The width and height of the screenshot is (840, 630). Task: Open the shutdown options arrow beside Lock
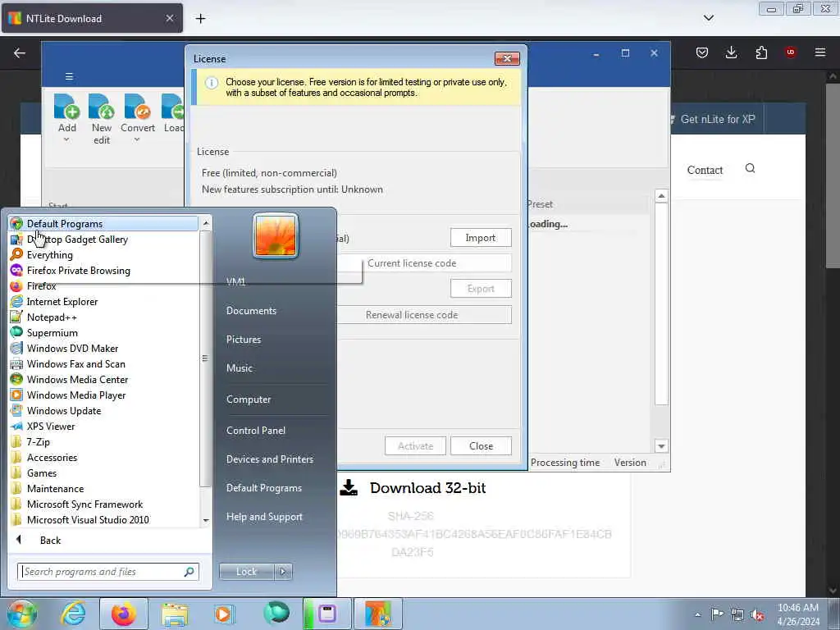(283, 572)
